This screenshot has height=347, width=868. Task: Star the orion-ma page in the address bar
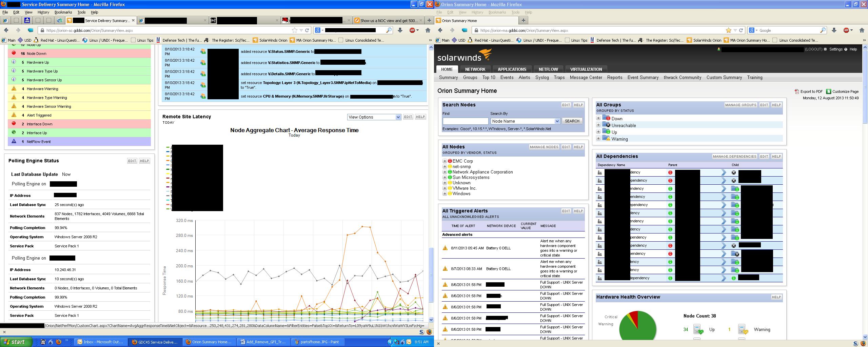729,30
